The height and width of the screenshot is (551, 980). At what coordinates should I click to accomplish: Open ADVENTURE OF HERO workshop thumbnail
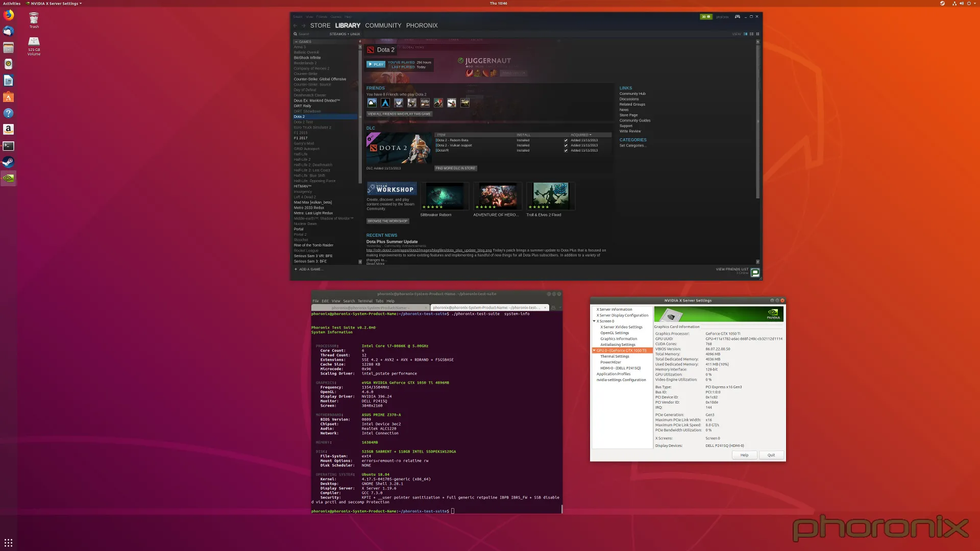498,196
